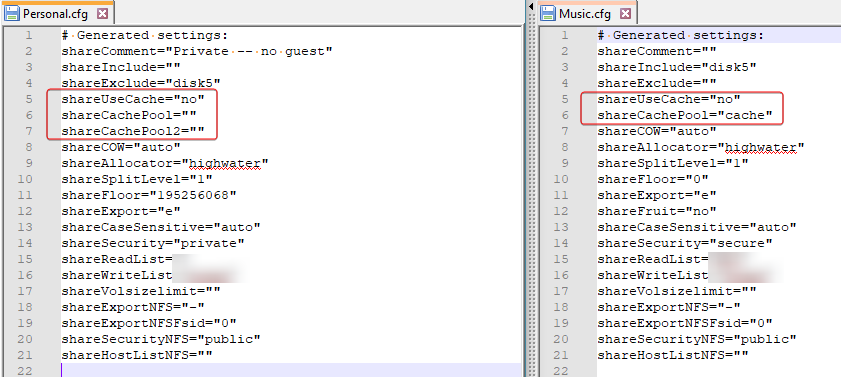Click the shareInclude="disk5" line in Music.cfg
Image resolution: width=841 pixels, height=377 pixels.
click(676, 68)
